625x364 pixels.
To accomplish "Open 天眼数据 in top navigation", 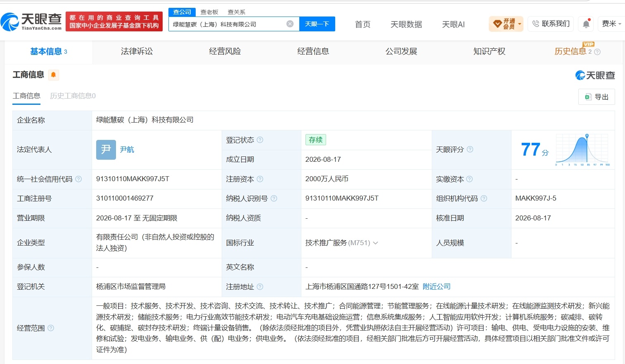I will [x=406, y=24].
